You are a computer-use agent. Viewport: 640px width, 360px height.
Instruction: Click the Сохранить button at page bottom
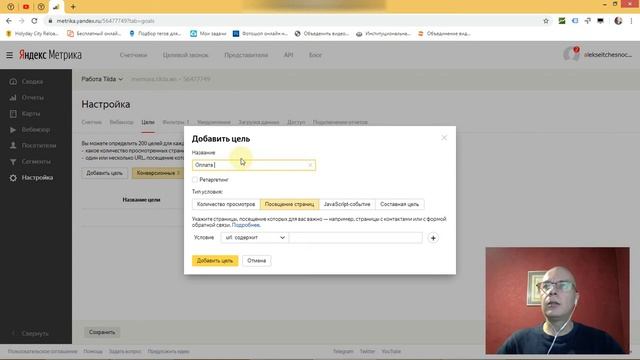coord(102,332)
